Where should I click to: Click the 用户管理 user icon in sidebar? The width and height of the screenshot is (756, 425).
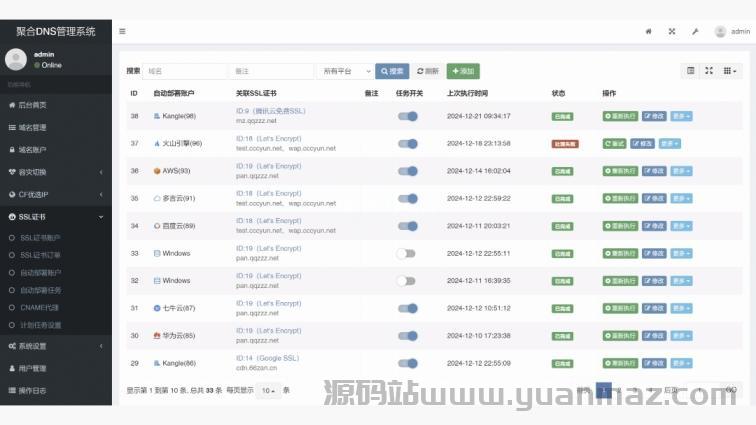[12, 368]
